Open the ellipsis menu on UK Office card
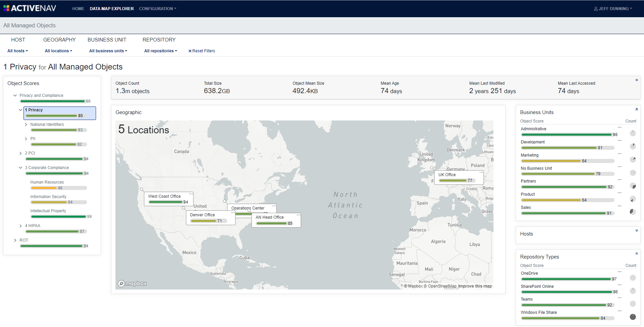Viewport: 644px width, 327px height. [x=481, y=172]
